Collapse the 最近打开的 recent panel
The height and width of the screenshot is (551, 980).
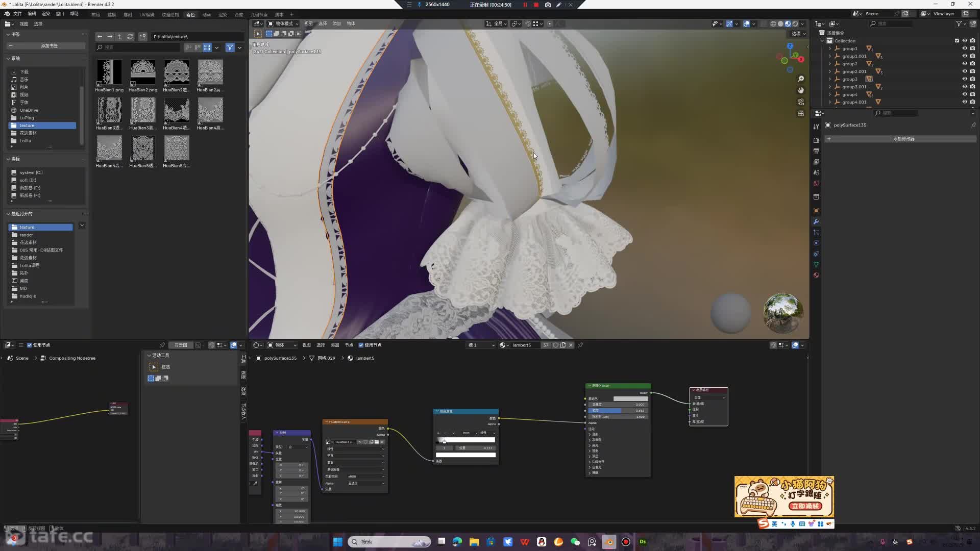coord(8,214)
